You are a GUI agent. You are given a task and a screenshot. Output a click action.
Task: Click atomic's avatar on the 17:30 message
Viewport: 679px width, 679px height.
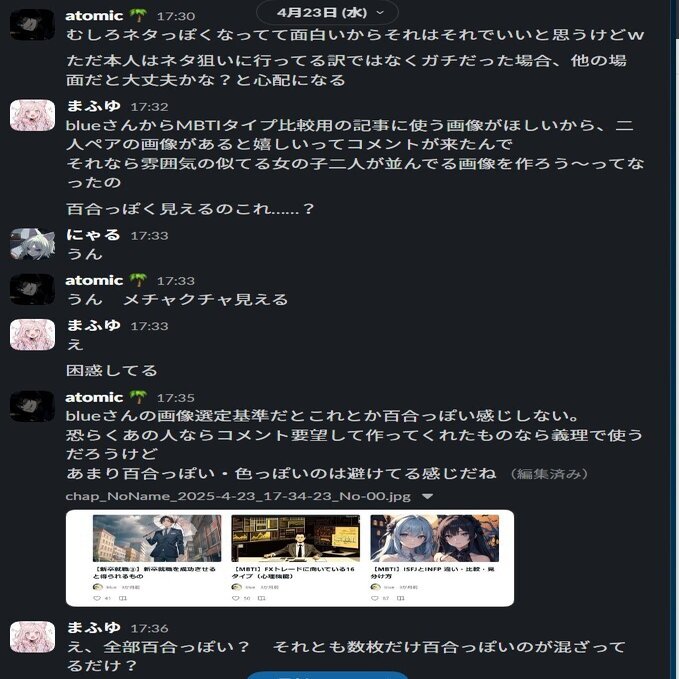(32, 25)
